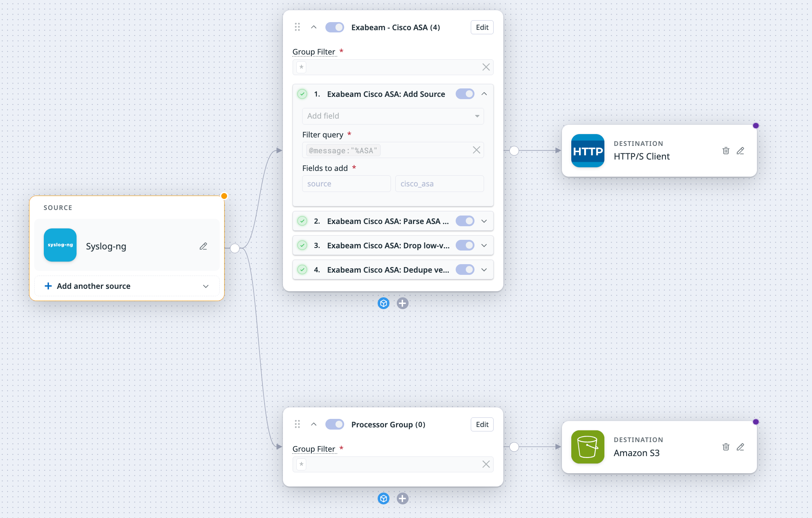Click the syslog-ng source logo
Image resolution: width=812 pixels, height=518 pixels.
pos(60,245)
